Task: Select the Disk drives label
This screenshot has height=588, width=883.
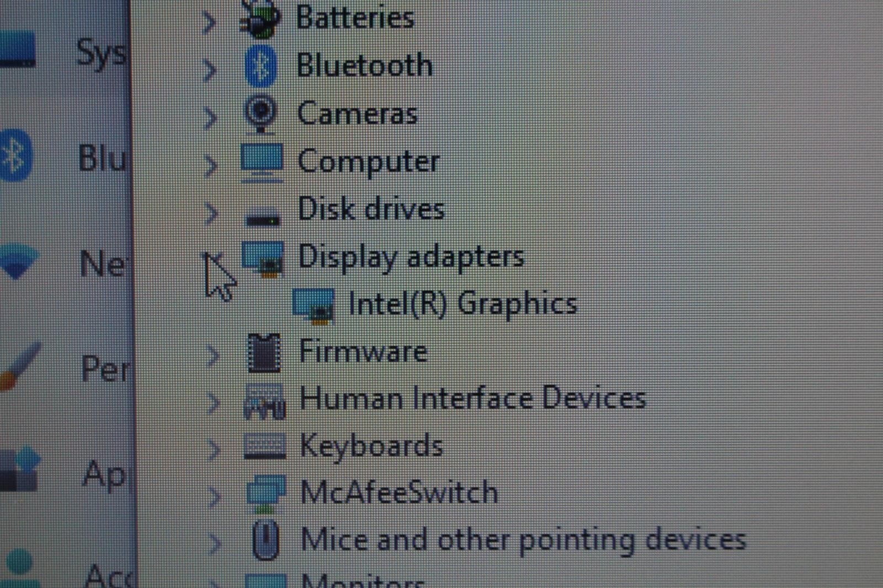Action: pos(371,209)
